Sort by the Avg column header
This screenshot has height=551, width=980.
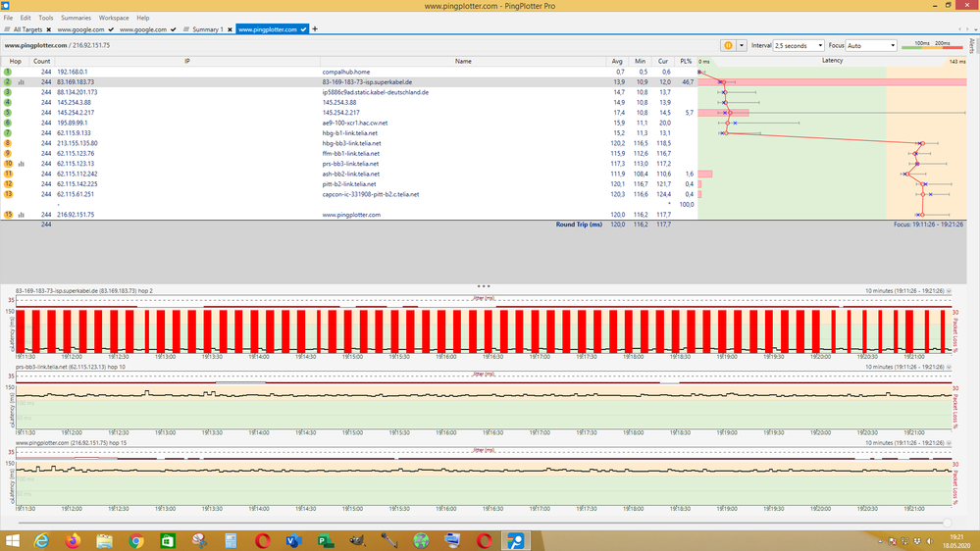tap(618, 61)
